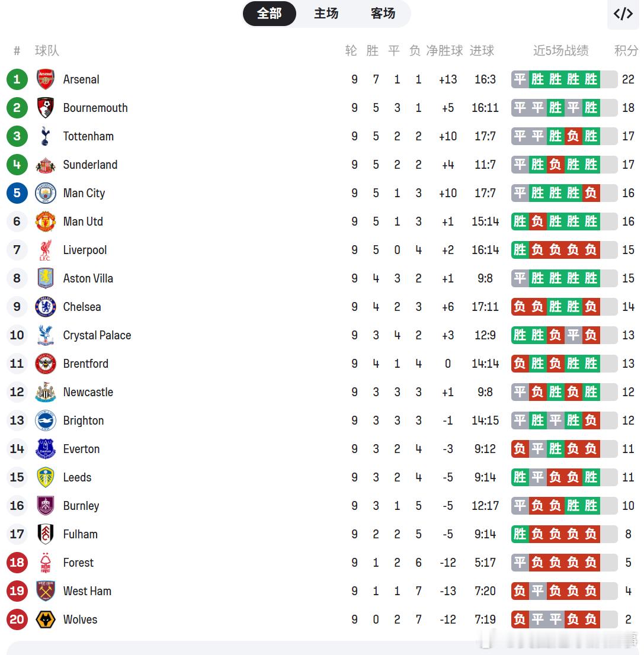Click Forest's rank 18 red badge
644x655 pixels.
tap(17, 563)
